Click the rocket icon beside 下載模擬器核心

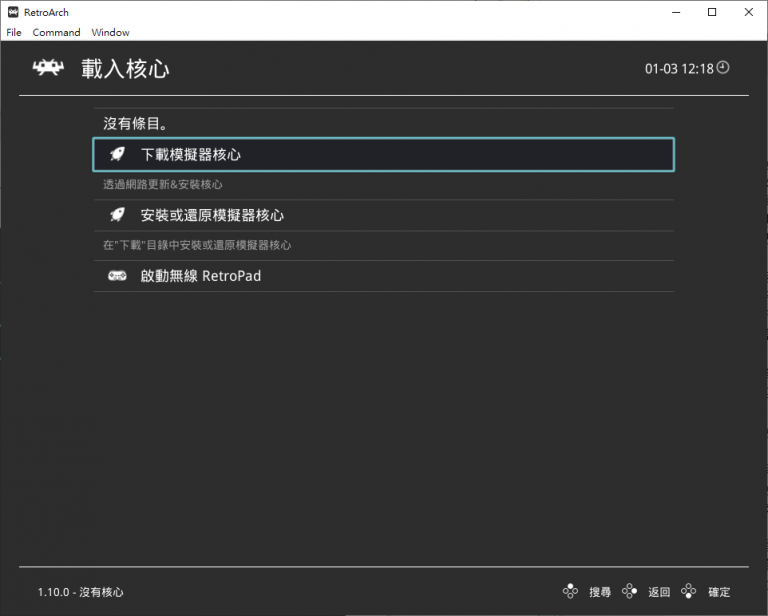tap(117, 154)
